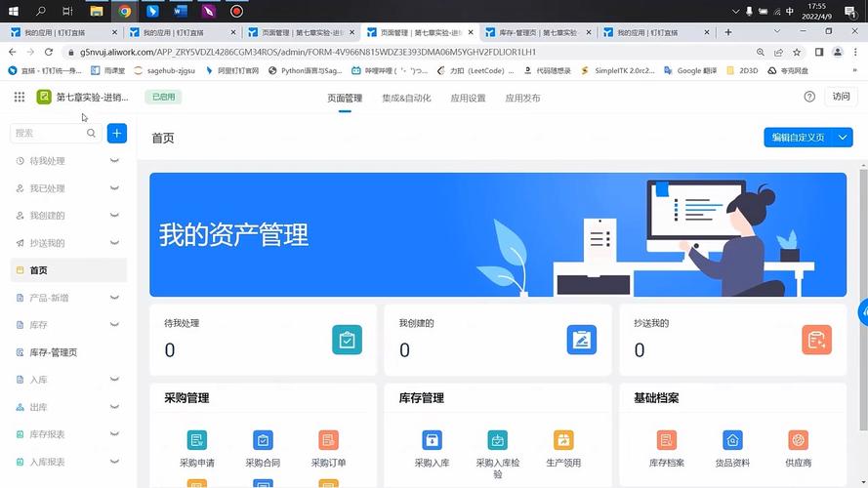Open the apps grid icon
Screen dimensions: 868x488
point(20,97)
